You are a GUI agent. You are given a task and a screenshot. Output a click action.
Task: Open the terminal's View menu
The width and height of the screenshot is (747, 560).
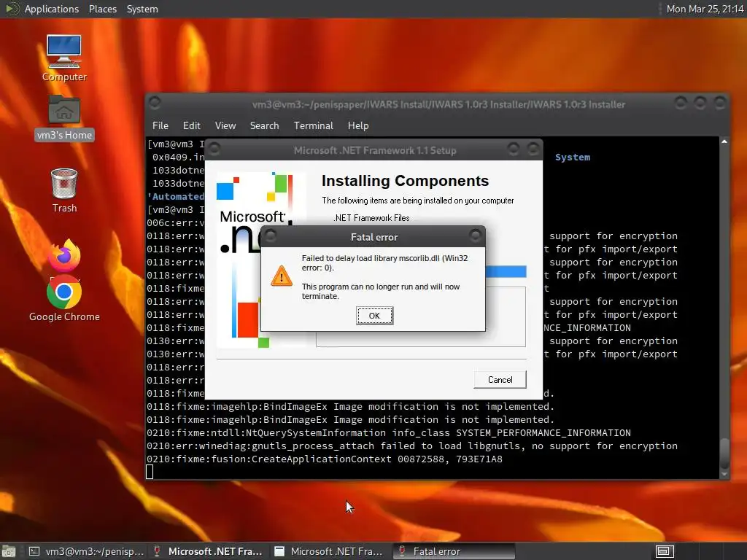click(225, 125)
